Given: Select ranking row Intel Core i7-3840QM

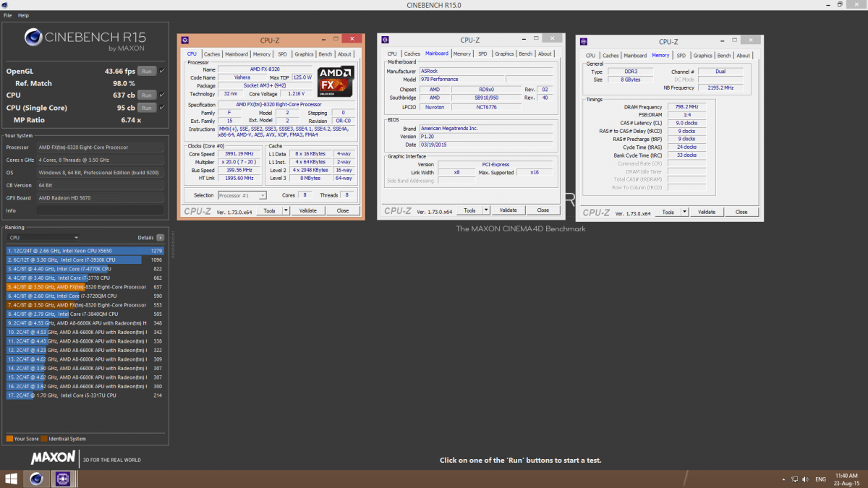Looking at the screenshot, I should 85,314.
